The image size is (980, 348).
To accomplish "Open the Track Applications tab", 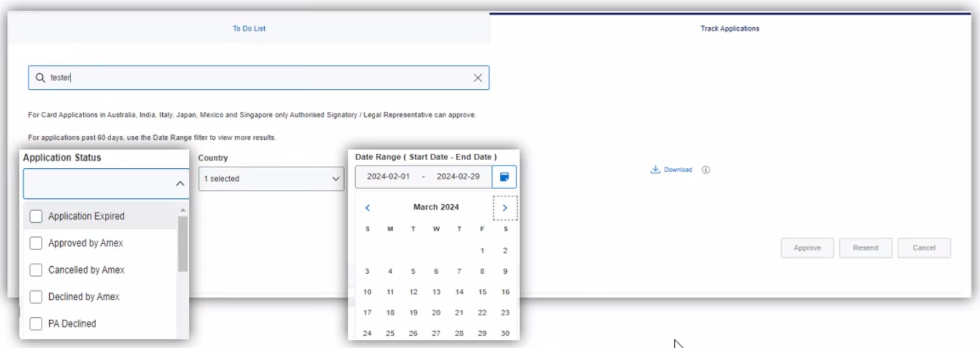I will (729, 28).
